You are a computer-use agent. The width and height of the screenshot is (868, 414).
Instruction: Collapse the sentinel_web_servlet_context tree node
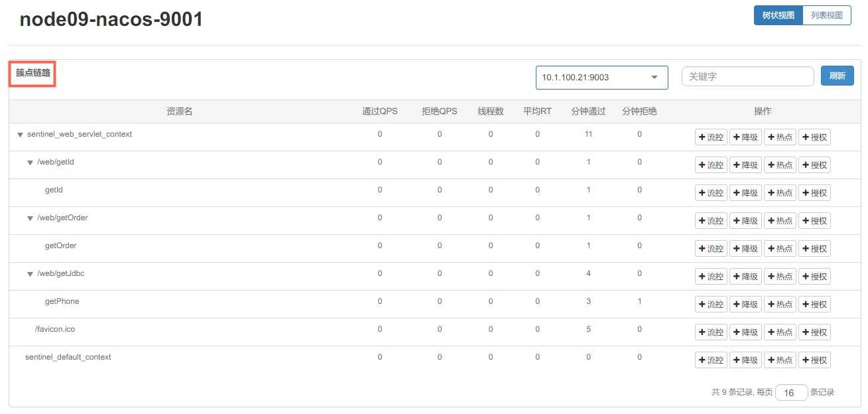pos(20,135)
